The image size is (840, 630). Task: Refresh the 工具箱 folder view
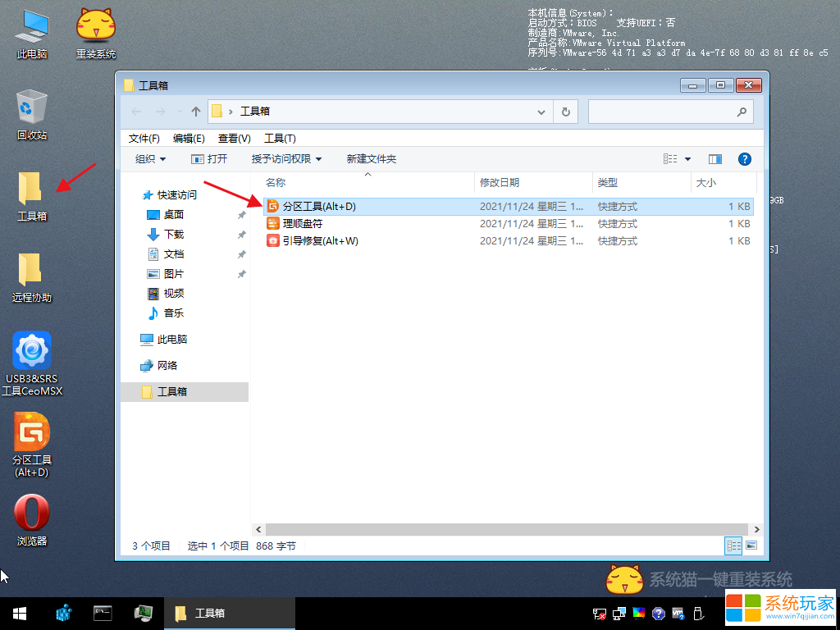pos(566,112)
